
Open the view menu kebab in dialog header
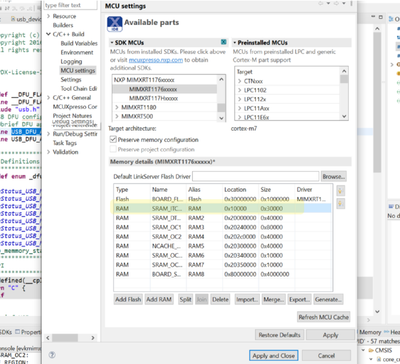point(351,3)
